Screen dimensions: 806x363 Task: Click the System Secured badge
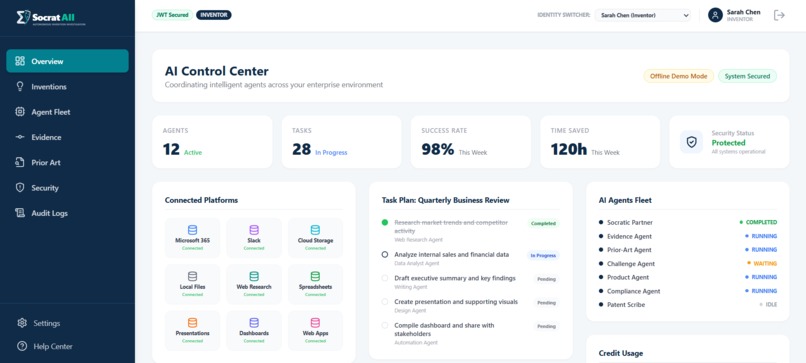[747, 76]
